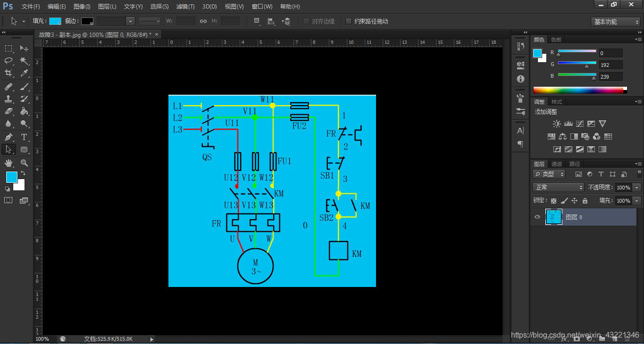Image resolution: width=644 pixels, height=344 pixels.
Task: Select the Pen tool
Action: point(8,137)
